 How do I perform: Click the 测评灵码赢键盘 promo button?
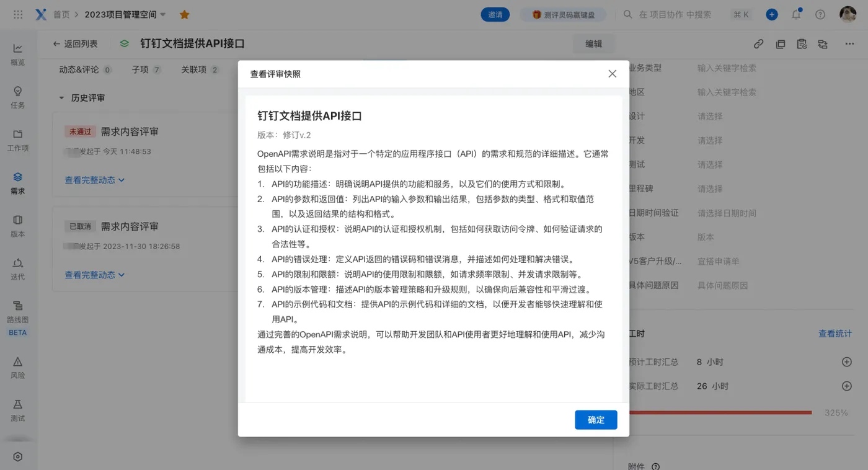pyautogui.click(x=563, y=14)
